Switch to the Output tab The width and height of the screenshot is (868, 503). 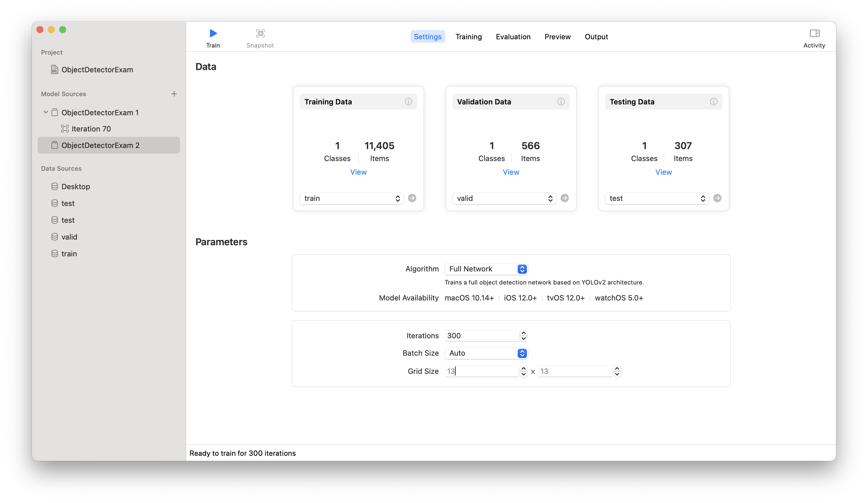click(596, 36)
